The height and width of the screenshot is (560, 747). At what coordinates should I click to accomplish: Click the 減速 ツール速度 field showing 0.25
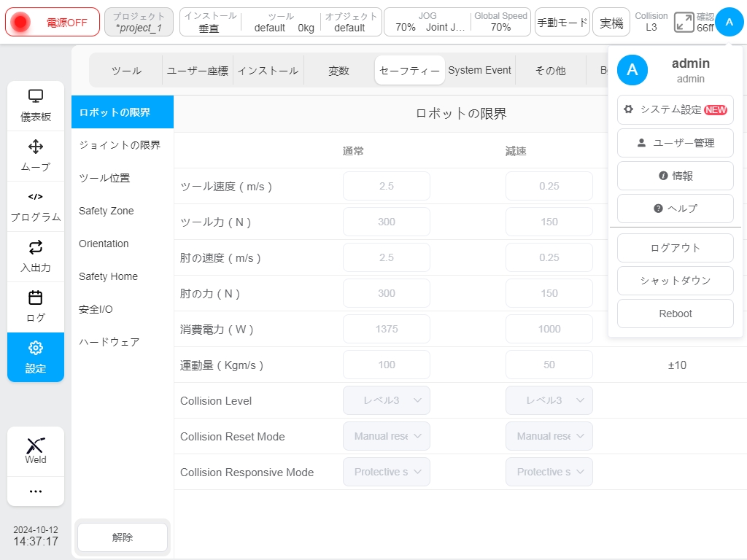[x=549, y=186]
